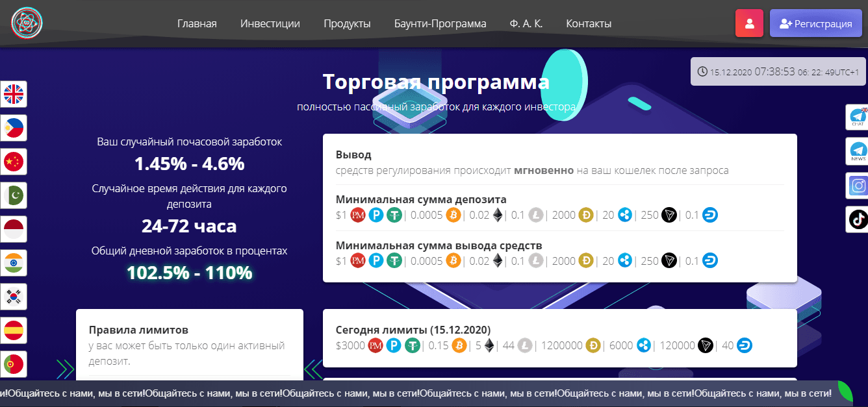This screenshot has height=407, width=868.
Task: Open the Баунти-Программа page
Action: (440, 24)
